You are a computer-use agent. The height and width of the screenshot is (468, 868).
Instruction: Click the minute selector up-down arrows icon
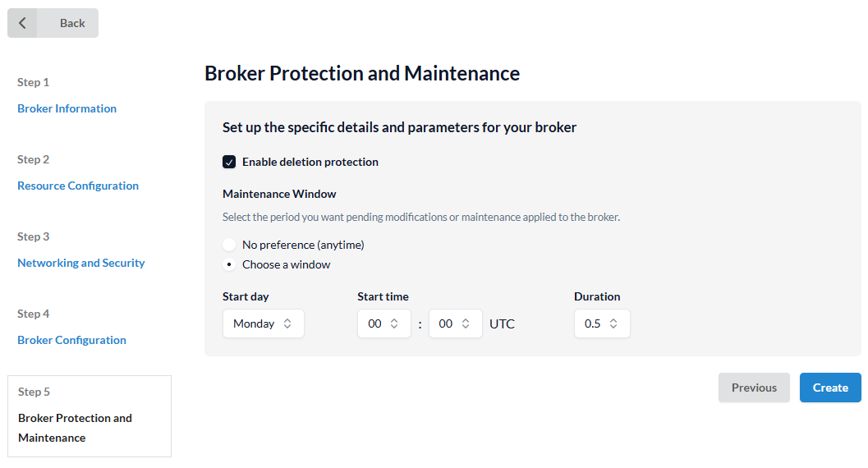click(466, 323)
